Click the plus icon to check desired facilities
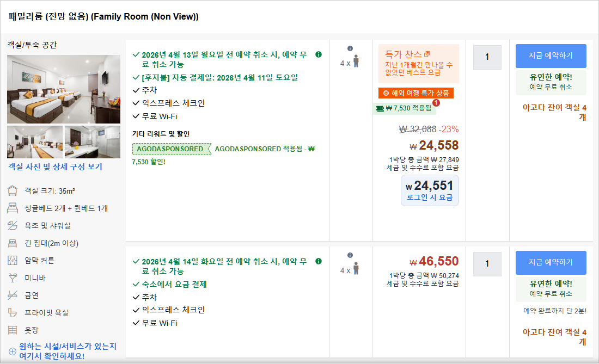 click(x=13, y=351)
